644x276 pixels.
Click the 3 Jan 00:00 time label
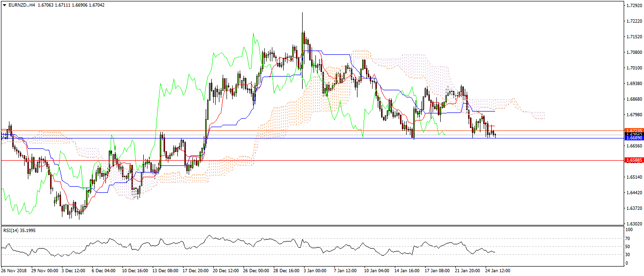314,271
